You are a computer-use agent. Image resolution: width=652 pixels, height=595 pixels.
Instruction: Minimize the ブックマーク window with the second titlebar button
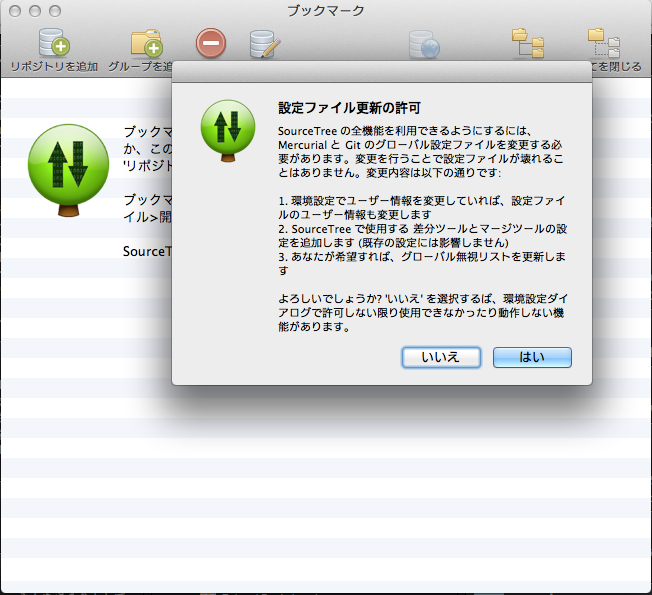coord(35,11)
